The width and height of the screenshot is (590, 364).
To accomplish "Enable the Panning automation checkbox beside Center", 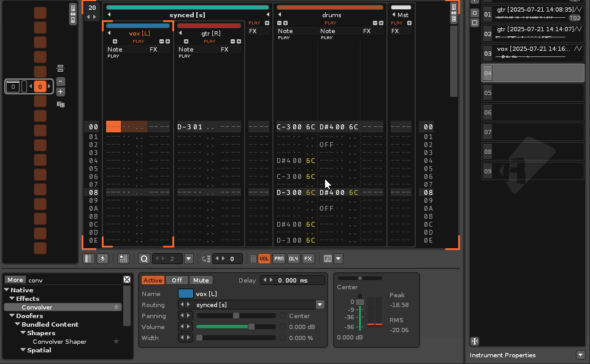I will 283,316.
